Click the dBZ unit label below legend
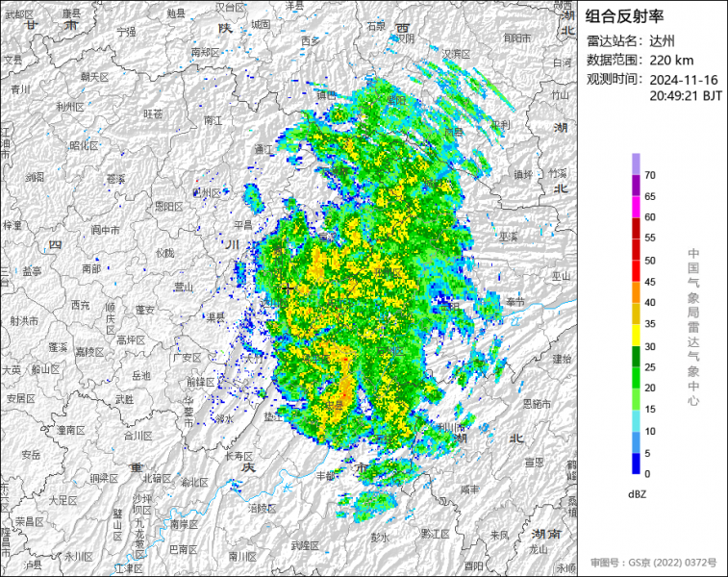This screenshot has height=577, width=728. pos(636,493)
